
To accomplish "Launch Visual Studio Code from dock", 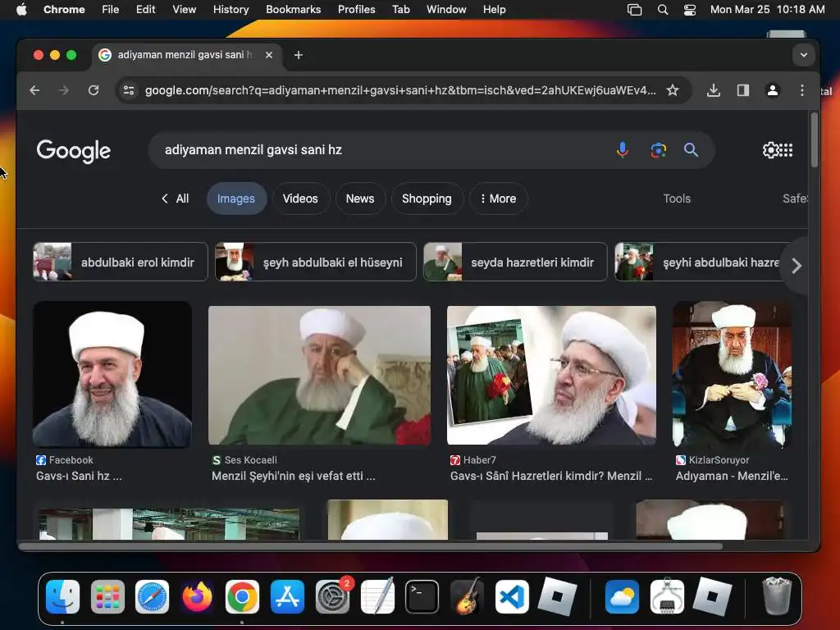I will coord(512,597).
